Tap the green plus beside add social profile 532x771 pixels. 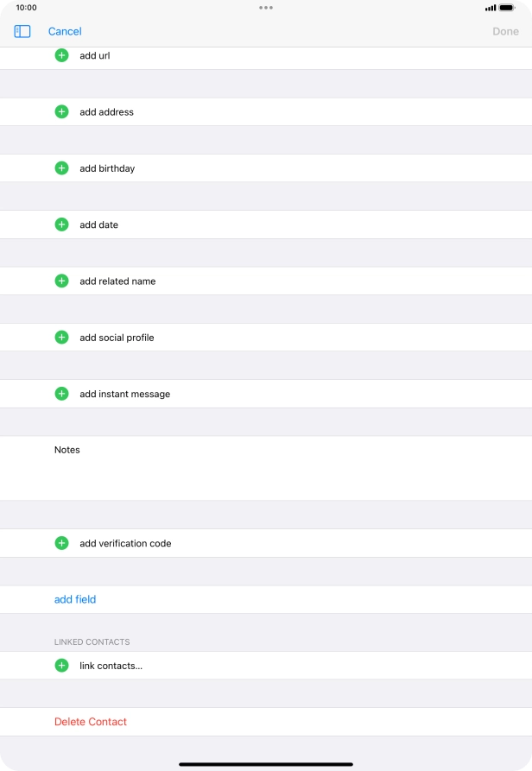click(x=61, y=338)
